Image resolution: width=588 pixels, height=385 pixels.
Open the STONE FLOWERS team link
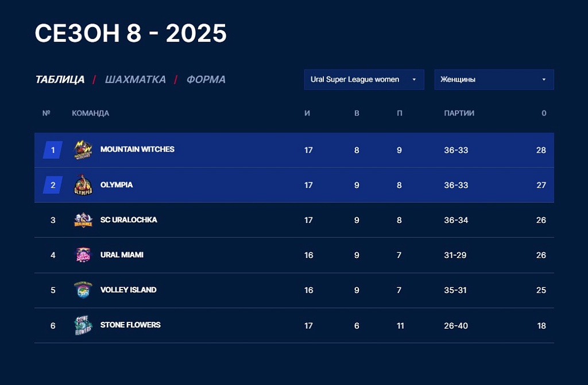130,325
